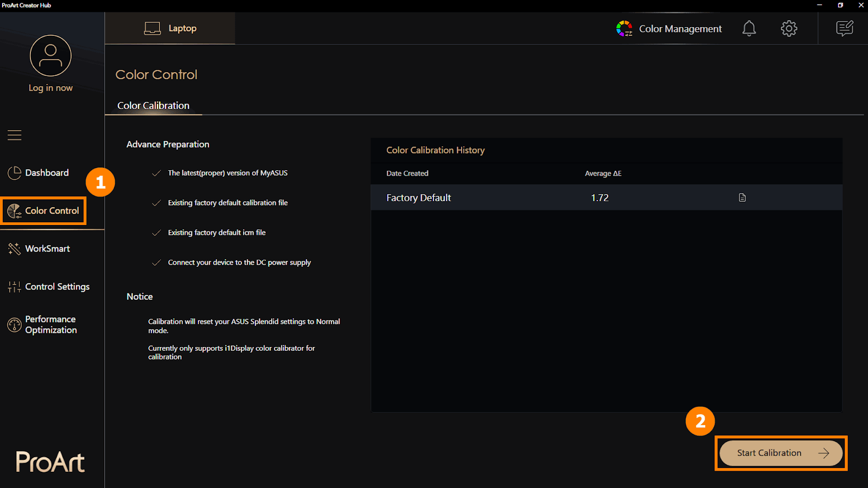Open notifications bell icon
Viewport: 868px width, 488px height.
pos(749,28)
